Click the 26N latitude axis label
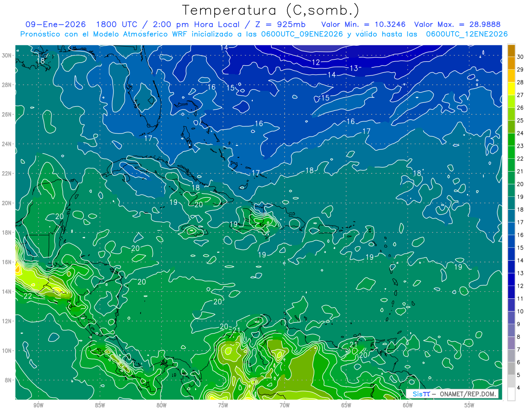Image resolution: width=532 pixels, height=411 pixels. 8,114
